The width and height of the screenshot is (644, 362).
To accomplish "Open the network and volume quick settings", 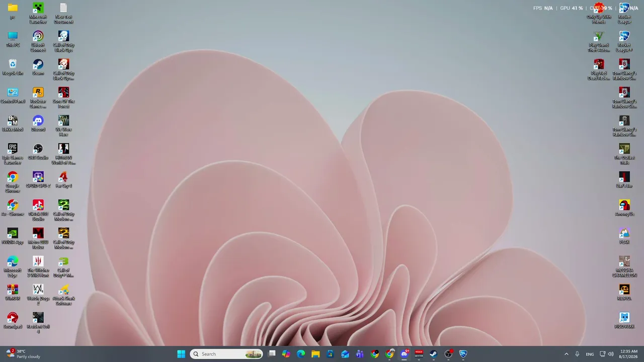I will (x=607, y=354).
